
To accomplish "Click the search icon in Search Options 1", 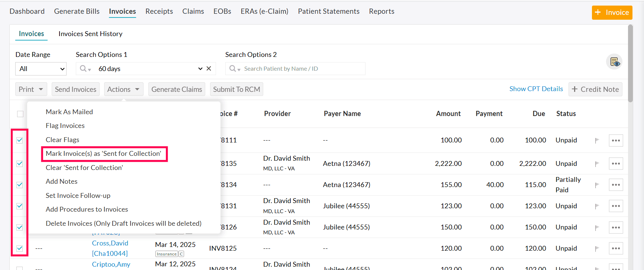I will click(x=83, y=68).
